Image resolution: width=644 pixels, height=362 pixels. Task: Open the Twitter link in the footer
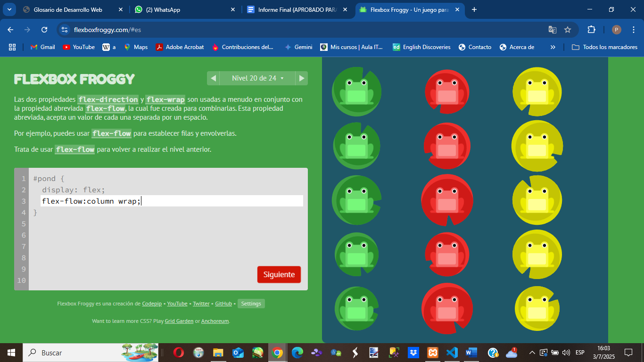(x=201, y=304)
